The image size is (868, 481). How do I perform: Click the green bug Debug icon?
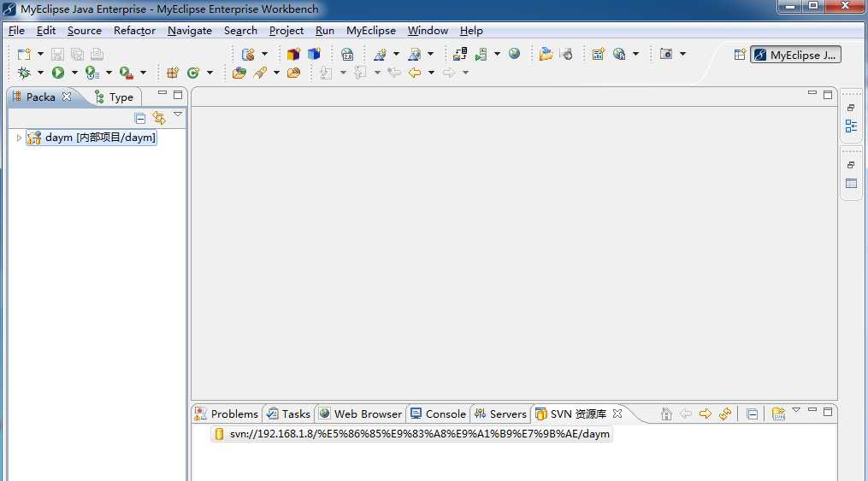click(24, 73)
